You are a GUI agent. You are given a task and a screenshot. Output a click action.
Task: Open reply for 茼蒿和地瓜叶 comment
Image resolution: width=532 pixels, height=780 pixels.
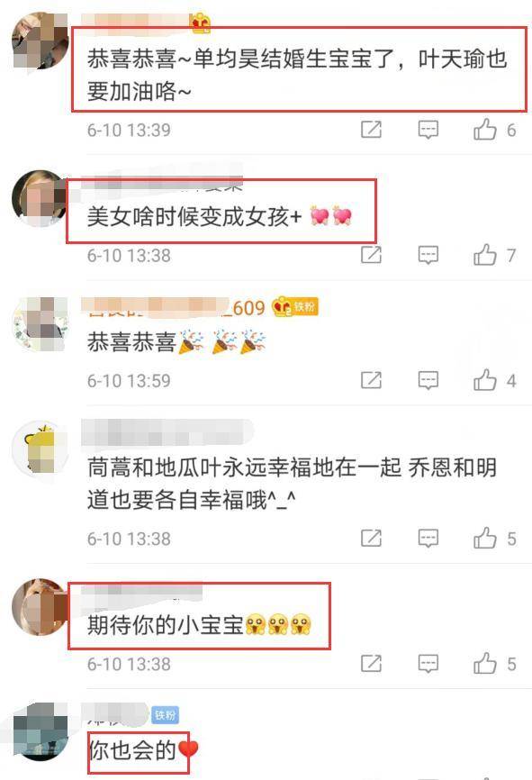click(428, 539)
